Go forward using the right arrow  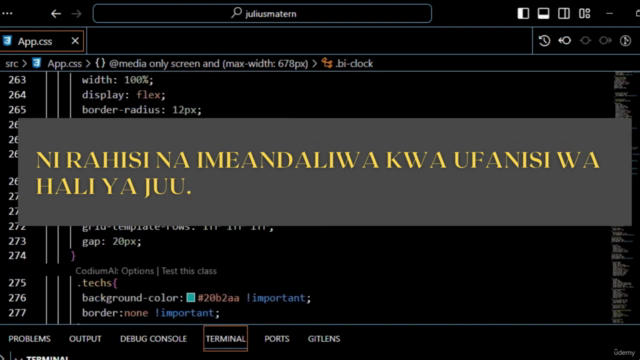pyautogui.click(x=76, y=14)
